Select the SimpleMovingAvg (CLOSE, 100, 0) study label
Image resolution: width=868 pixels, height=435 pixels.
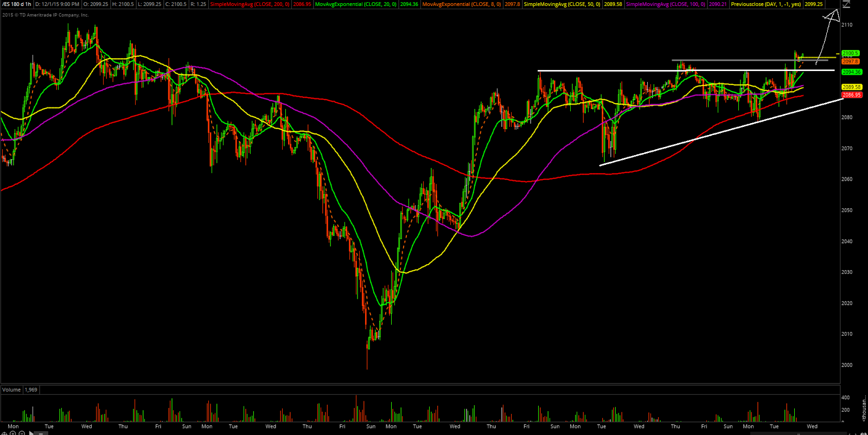point(666,4)
